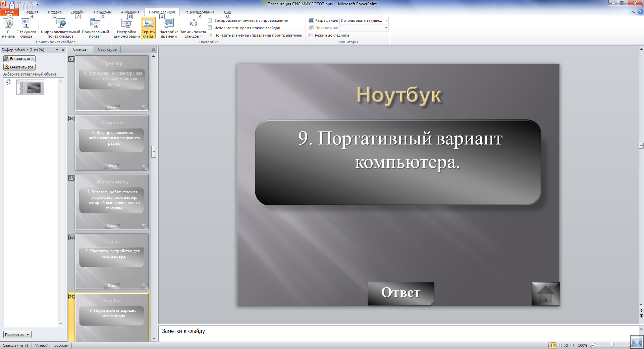Click zoom level 100% in status bar
The width and height of the screenshot is (644, 349).
[x=583, y=345]
